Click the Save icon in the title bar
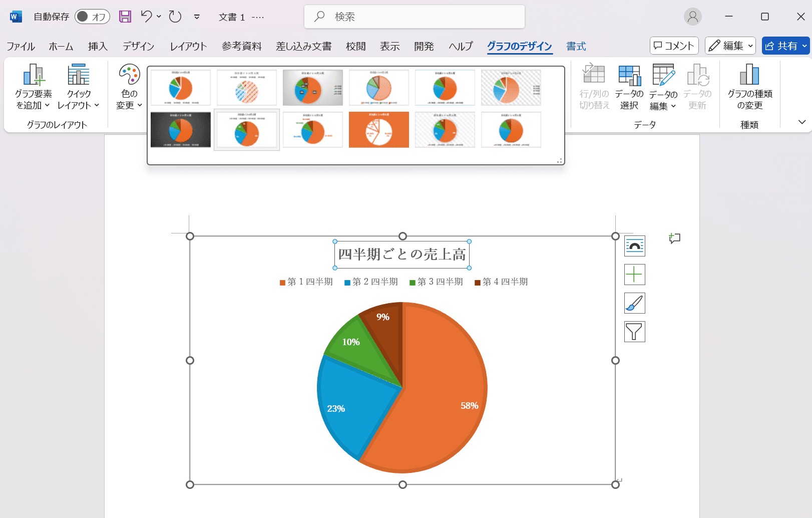 click(125, 17)
